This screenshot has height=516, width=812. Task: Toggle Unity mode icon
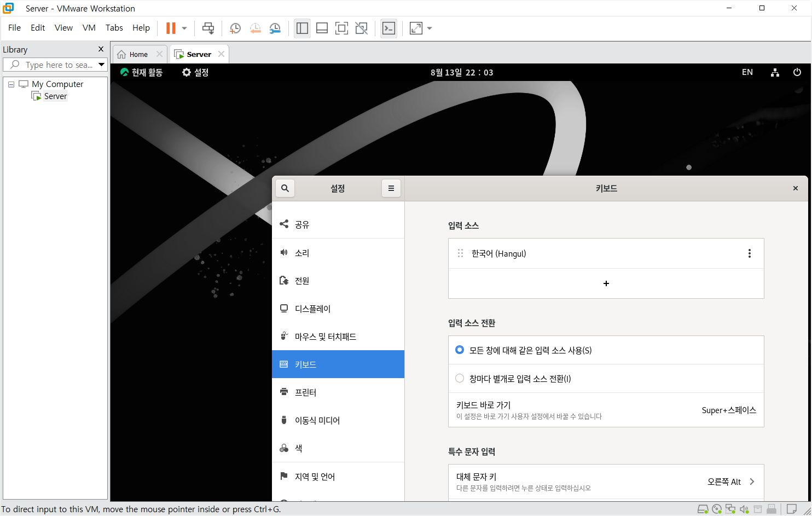(x=361, y=28)
